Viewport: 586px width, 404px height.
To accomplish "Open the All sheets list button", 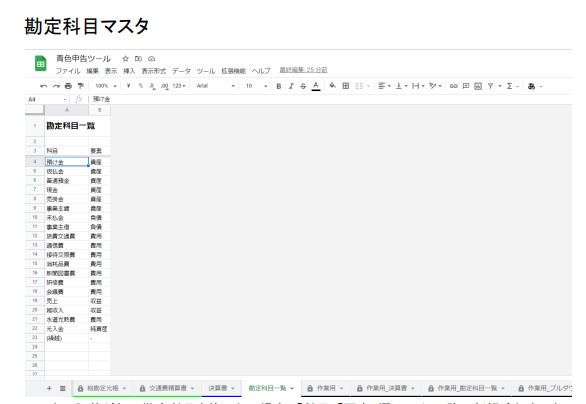I will 62,388.
